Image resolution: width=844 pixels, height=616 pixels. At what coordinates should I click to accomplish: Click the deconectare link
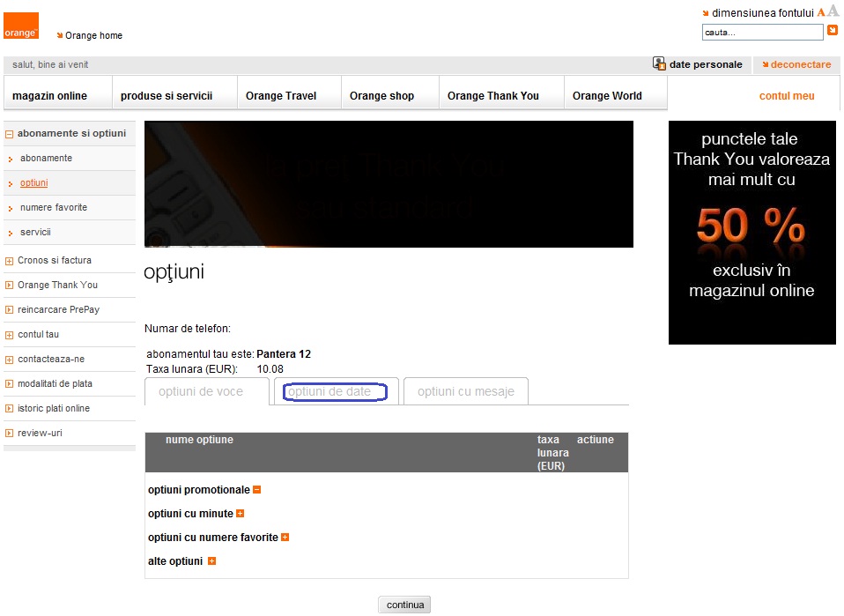point(801,64)
